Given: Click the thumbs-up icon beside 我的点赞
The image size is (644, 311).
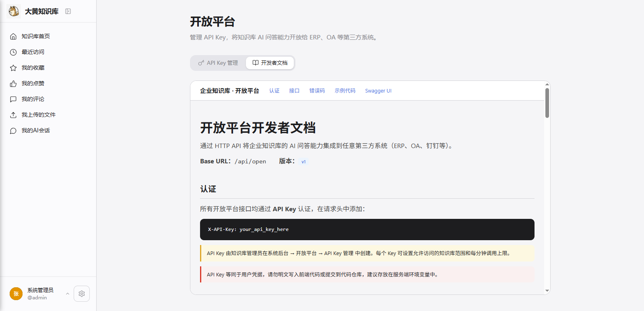Looking at the screenshot, I should (x=13, y=83).
